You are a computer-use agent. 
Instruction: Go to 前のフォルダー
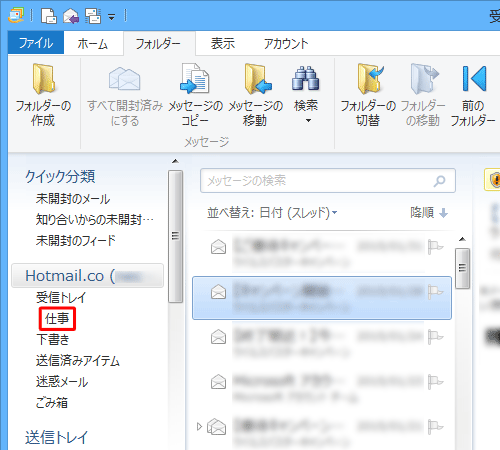pyautogui.click(x=473, y=95)
